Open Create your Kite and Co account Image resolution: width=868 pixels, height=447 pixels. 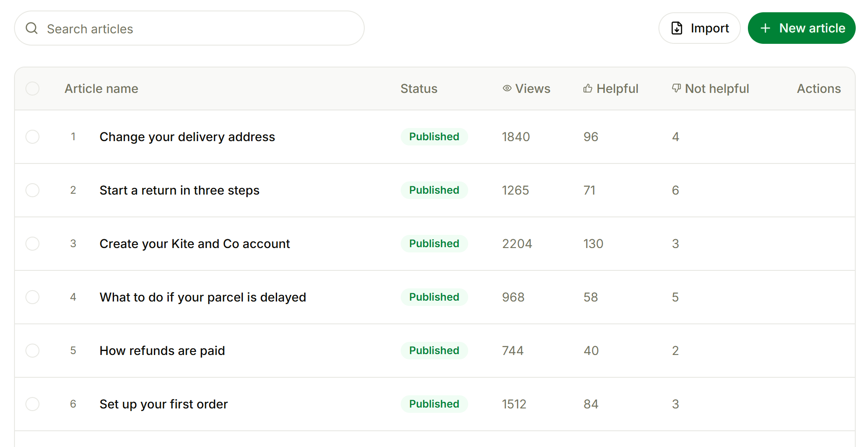pyautogui.click(x=195, y=244)
